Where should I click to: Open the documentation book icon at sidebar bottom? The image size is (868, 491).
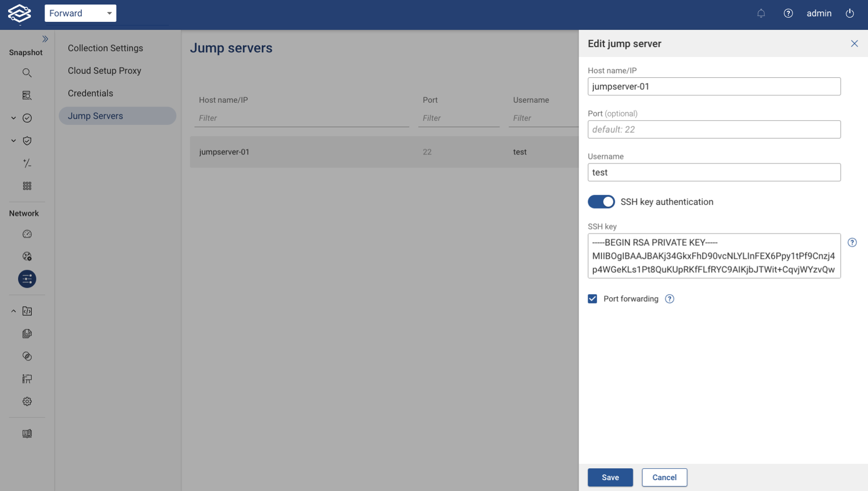click(x=27, y=433)
